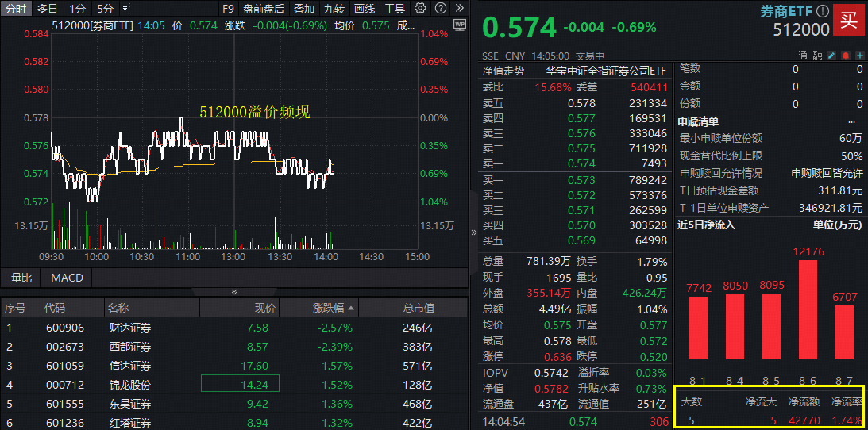Click the WP monitor icon
Screen dimensions: 868x430
coord(460,25)
